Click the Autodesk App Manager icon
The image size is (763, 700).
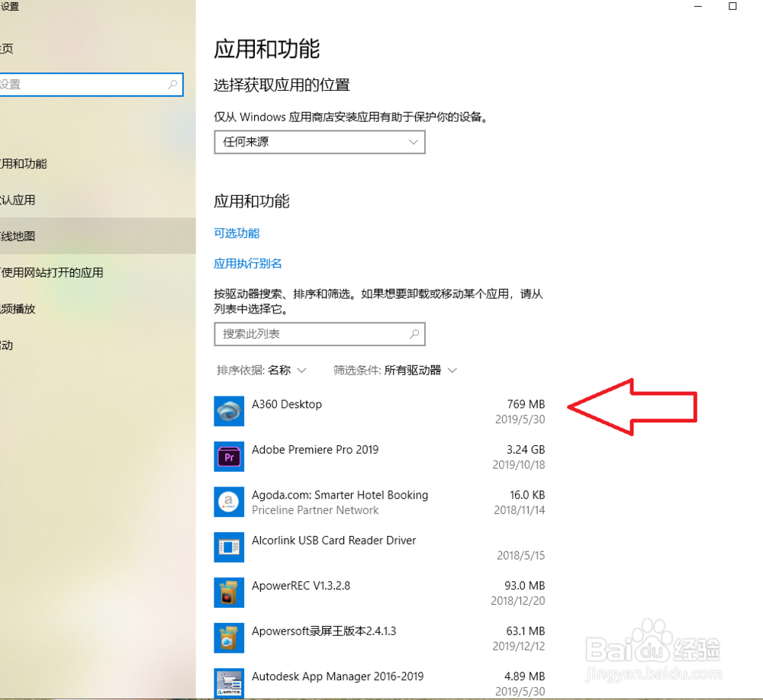point(229,683)
